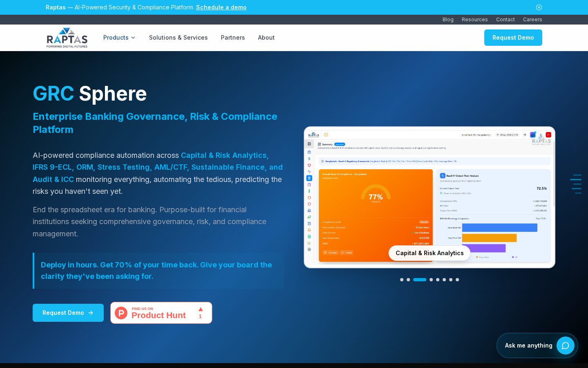The image size is (588, 368).
Task: Click the dollar sign icon in dashboard sidebar
Action: (309, 159)
